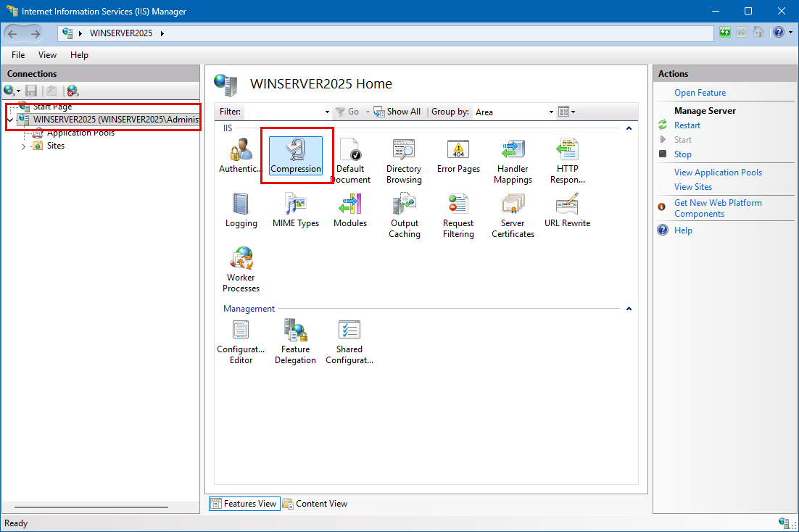Click the View Application Pools link

[718, 173]
